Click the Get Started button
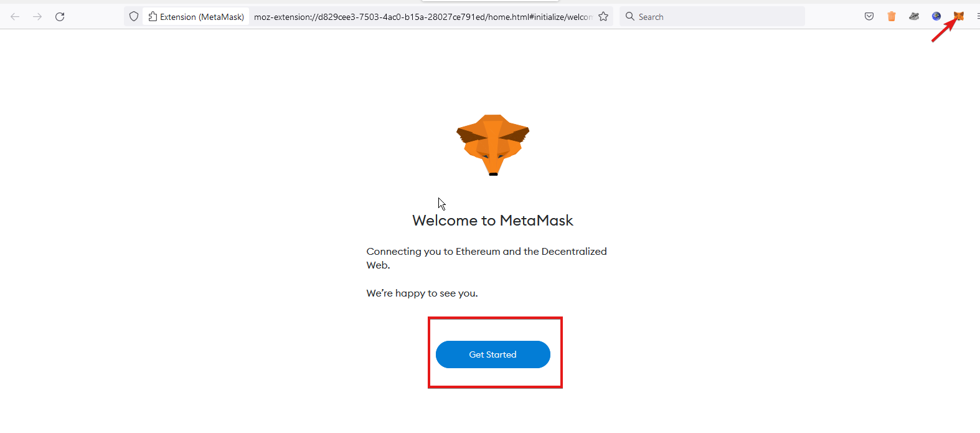This screenshot has width=980, height=433. click(493, 354)
